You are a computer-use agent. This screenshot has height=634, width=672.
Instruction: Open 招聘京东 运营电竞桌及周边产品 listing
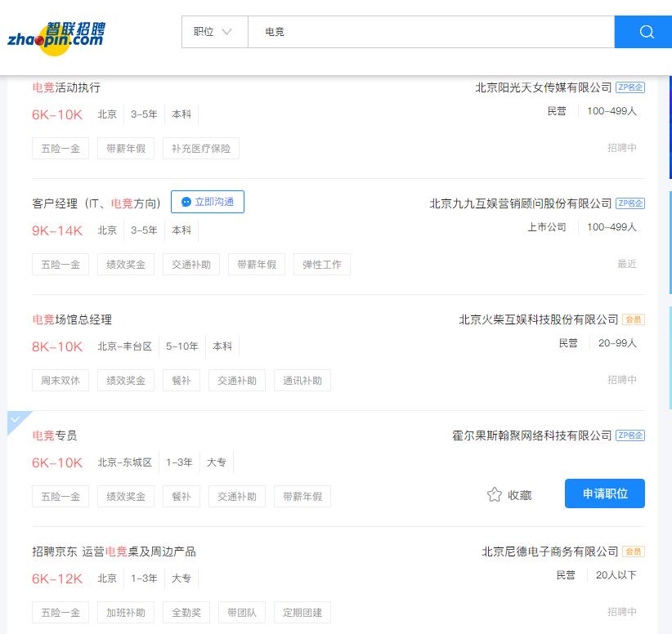tap(114, 551)
